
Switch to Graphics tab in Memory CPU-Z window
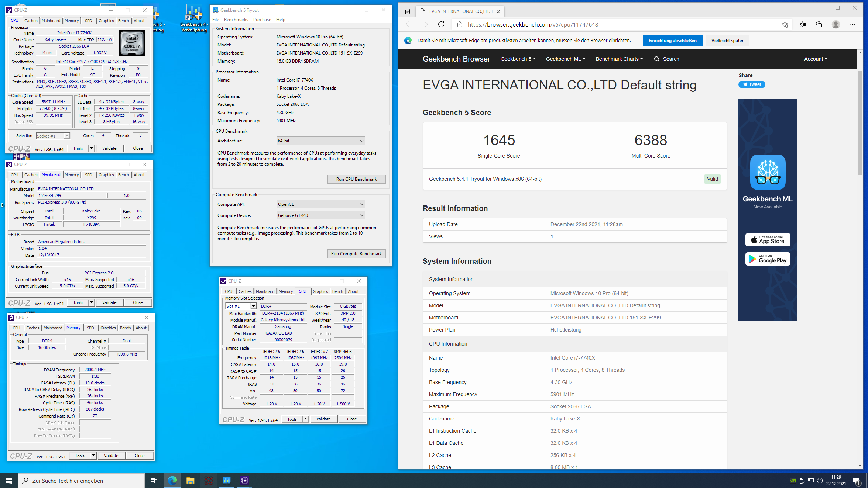click(108, 328)
